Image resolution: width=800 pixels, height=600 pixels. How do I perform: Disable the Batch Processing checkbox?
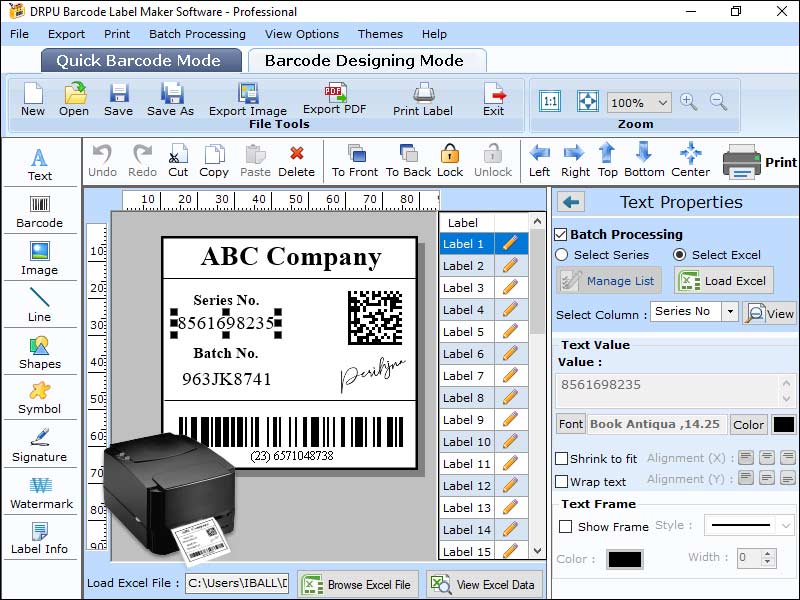click(x=561, y=234)
